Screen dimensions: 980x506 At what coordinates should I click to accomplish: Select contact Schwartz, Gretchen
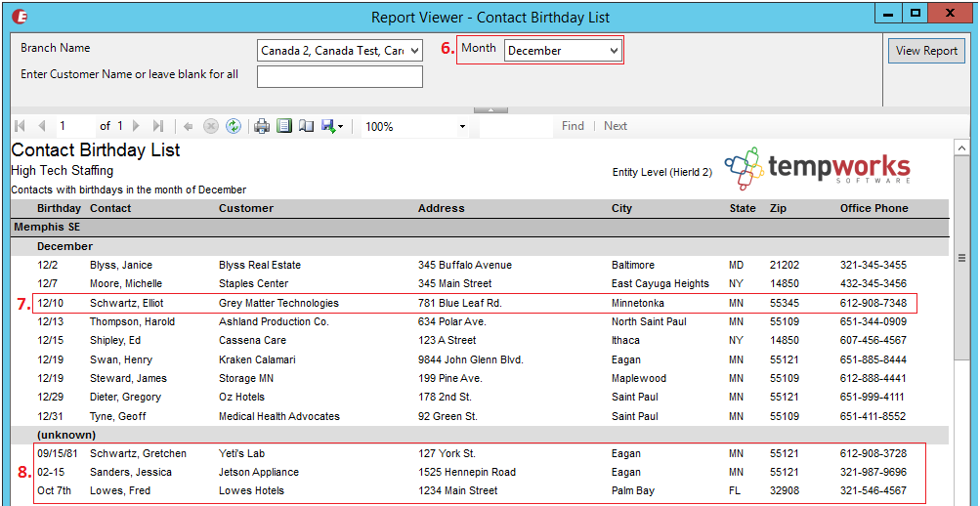138,453
